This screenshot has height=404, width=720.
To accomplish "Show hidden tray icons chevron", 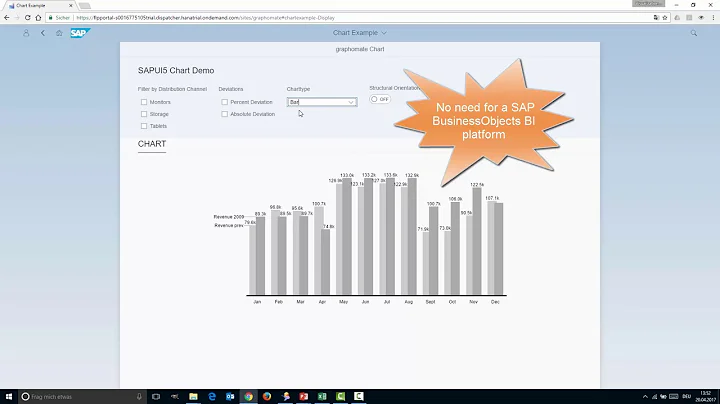I will 645,396.
